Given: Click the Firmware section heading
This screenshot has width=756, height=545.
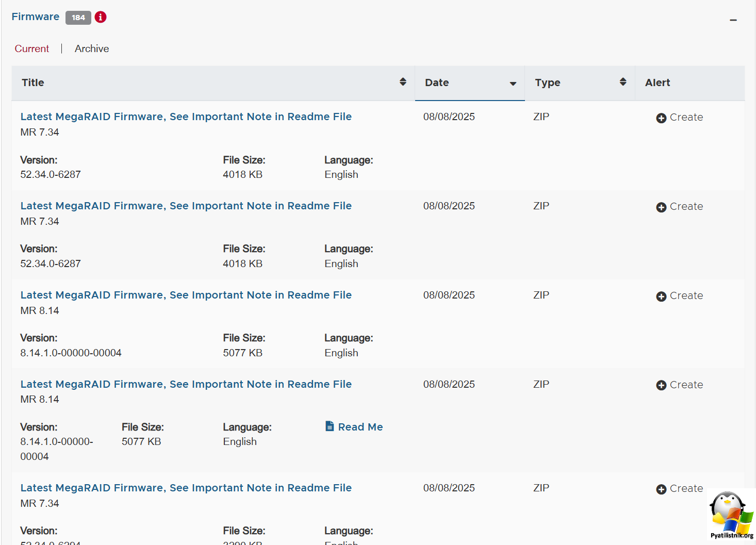Looking at the screenshot, I should [x=36, y=16].
